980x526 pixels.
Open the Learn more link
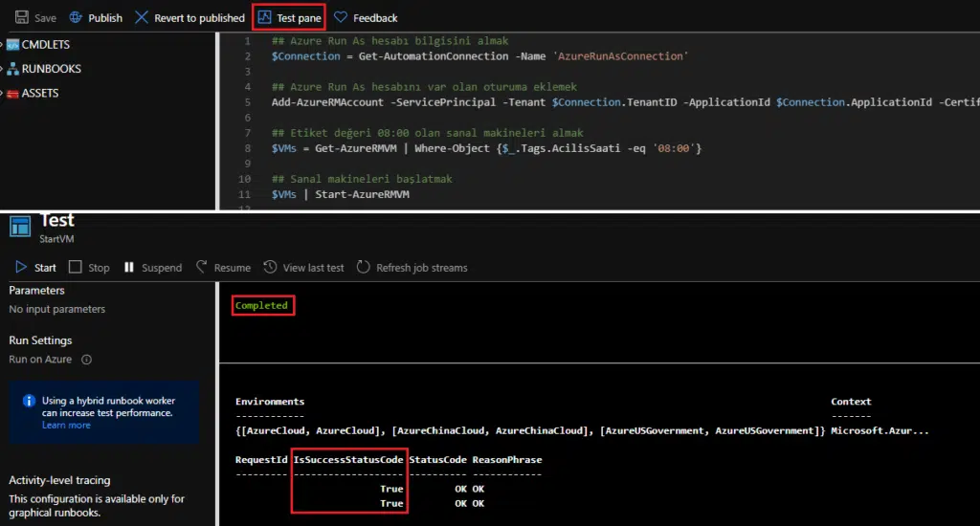tap(66, 425)
